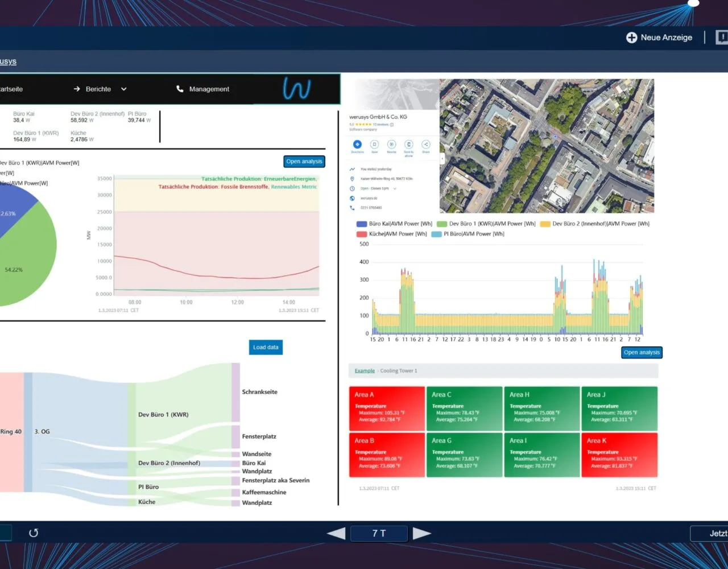Select the Management menu entry
The width and height of the screenshot is (728, 569).
[x=209, y=89]
